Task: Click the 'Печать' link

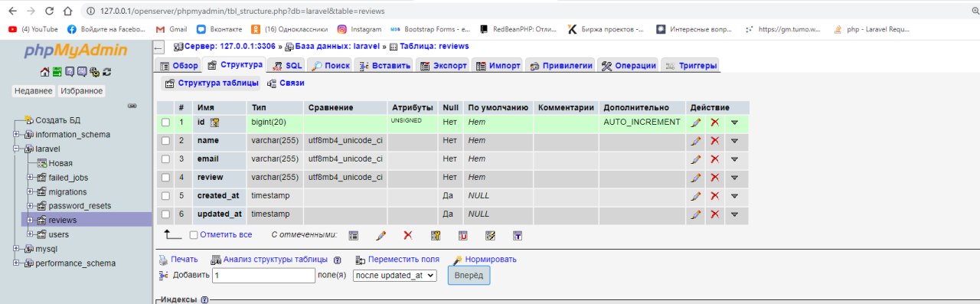Action: point(178,260)
